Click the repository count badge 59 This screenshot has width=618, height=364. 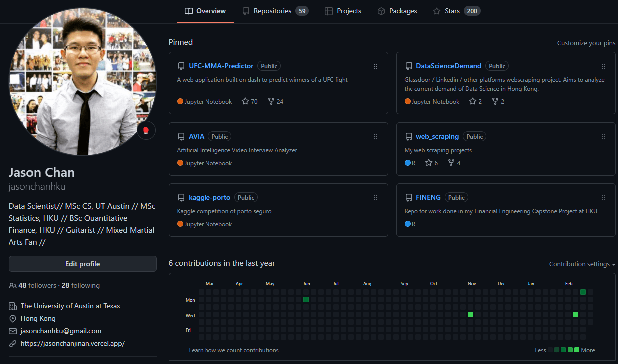(x=302, y=11)
